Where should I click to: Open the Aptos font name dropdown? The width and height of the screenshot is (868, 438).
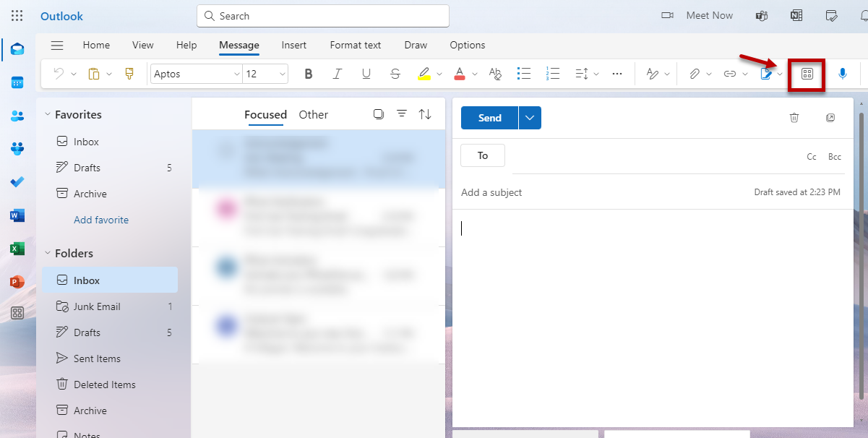point(236,74)
